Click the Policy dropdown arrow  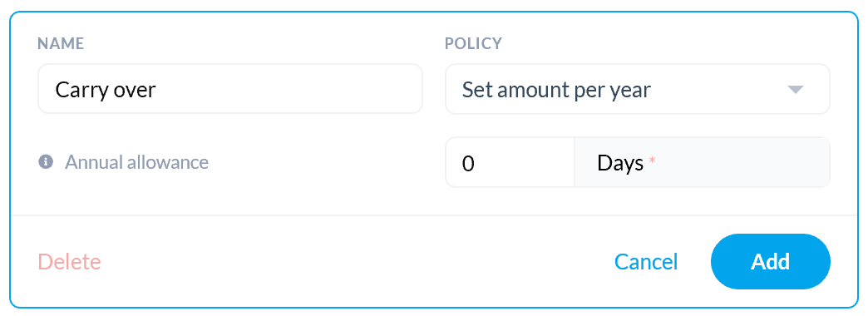(x=795, y=90)
